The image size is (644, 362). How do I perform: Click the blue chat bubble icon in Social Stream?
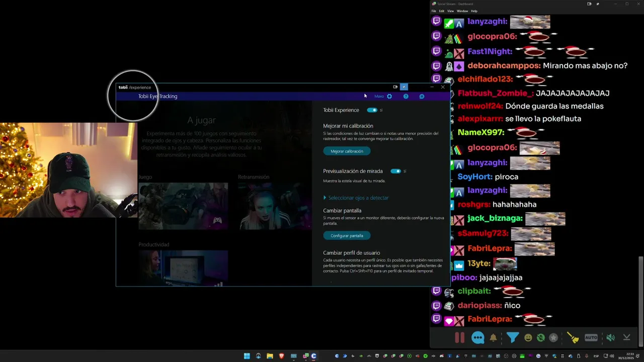[477, 338]
